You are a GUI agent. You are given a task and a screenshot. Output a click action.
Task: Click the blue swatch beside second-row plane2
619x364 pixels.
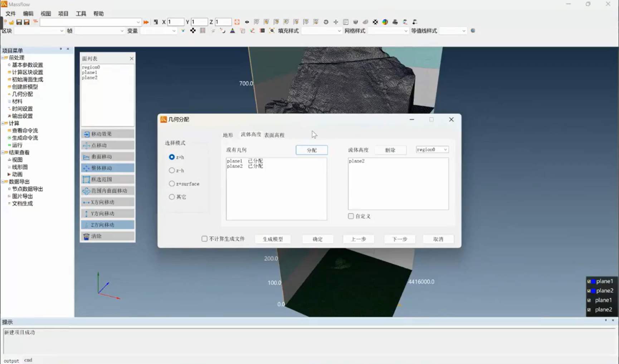pos(594,291)
